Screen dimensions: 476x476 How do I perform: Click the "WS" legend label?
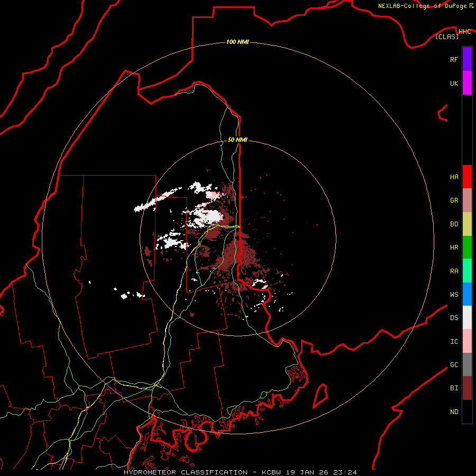(x=454, y=295)
